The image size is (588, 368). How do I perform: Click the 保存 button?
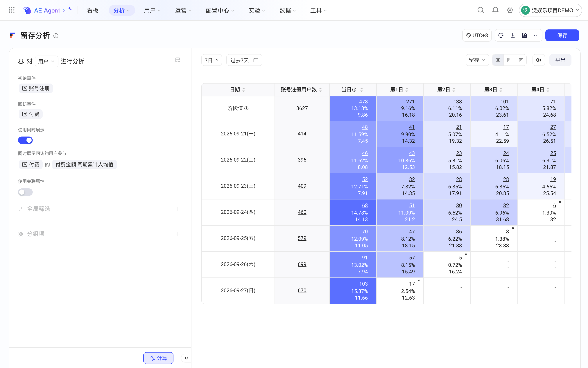pyautogui.click(x=562, y=36)
